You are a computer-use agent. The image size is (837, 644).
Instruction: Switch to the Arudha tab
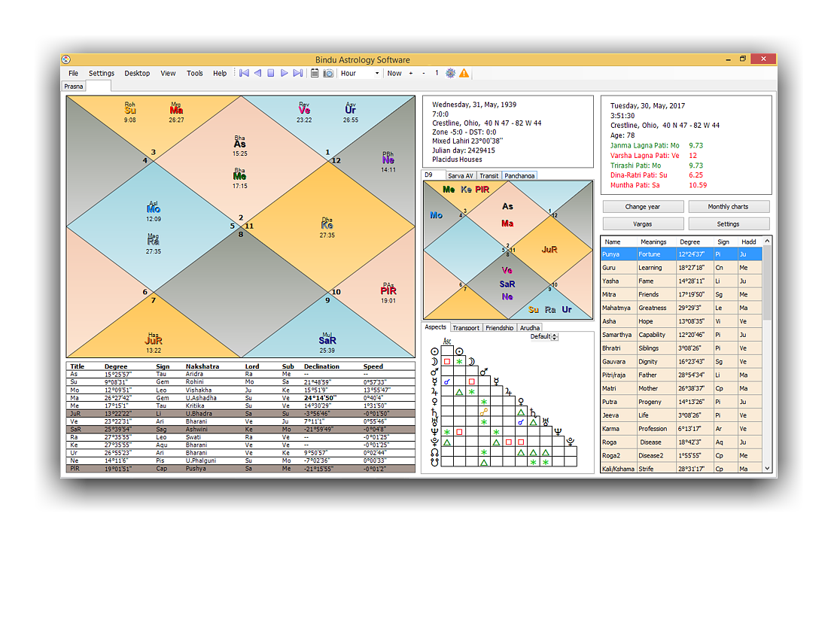point(530,327)
